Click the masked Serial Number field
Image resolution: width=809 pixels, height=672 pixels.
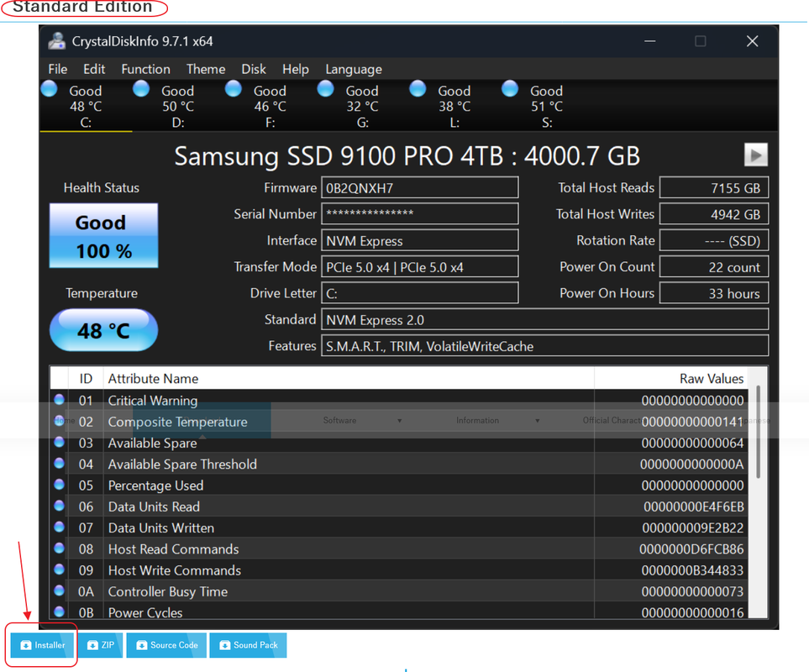coord(419,214)
